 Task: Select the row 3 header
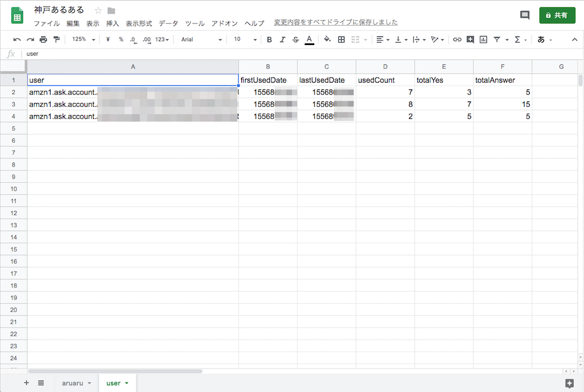click(x=14, y=104)
